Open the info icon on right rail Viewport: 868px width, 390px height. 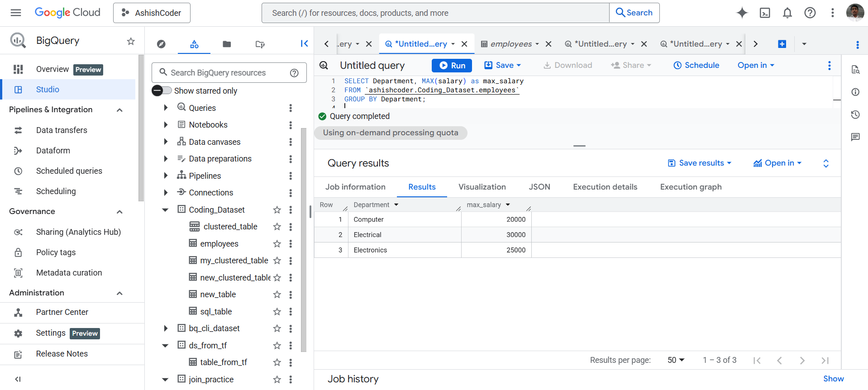855,92
